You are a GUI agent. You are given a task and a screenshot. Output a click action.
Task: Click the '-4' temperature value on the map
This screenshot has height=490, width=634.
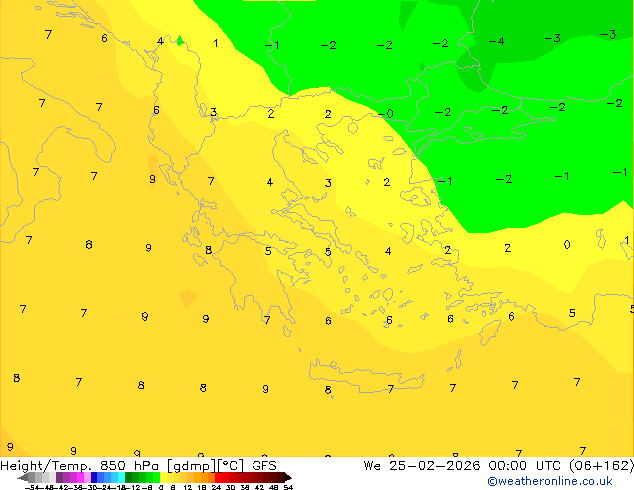tap(496, 41)
